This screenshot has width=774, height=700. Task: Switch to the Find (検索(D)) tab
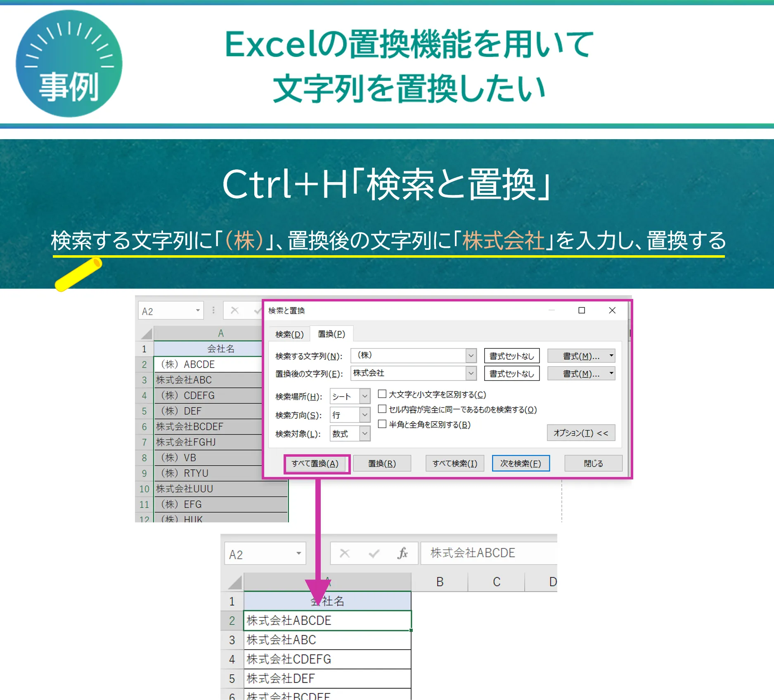pyautogui.click(x=289, y=334)
